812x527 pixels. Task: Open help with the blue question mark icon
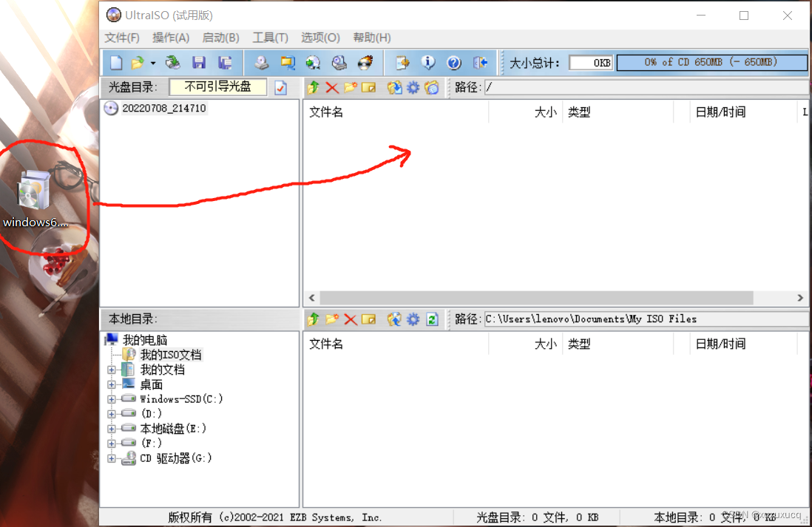[454, 63]
